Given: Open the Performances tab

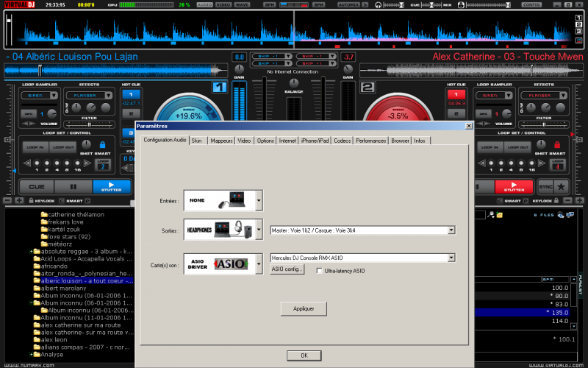Looking at the screenshot, I should click(370, 141).
